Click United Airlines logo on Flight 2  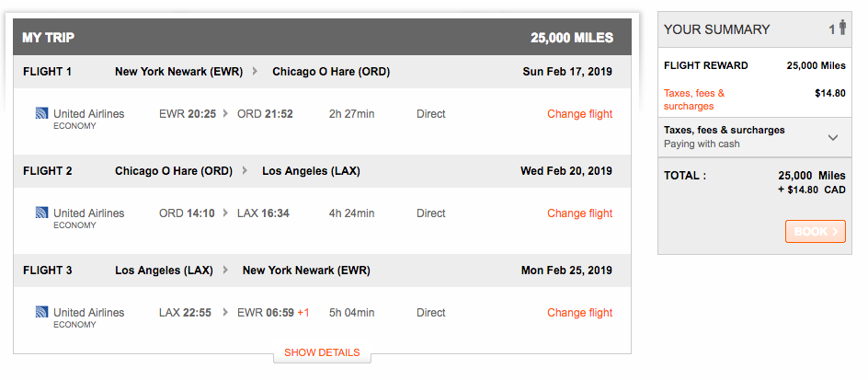point(41,213)
